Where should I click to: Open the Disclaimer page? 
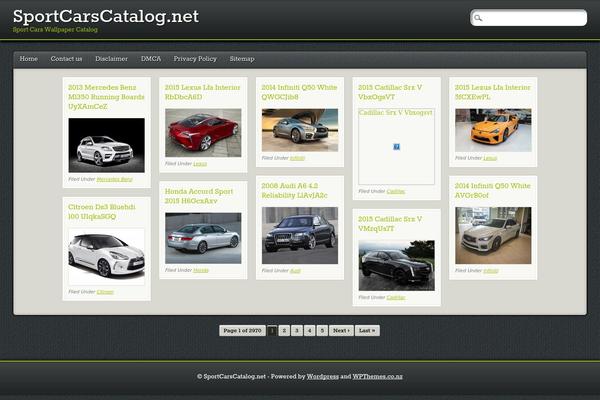coord(111,59)
